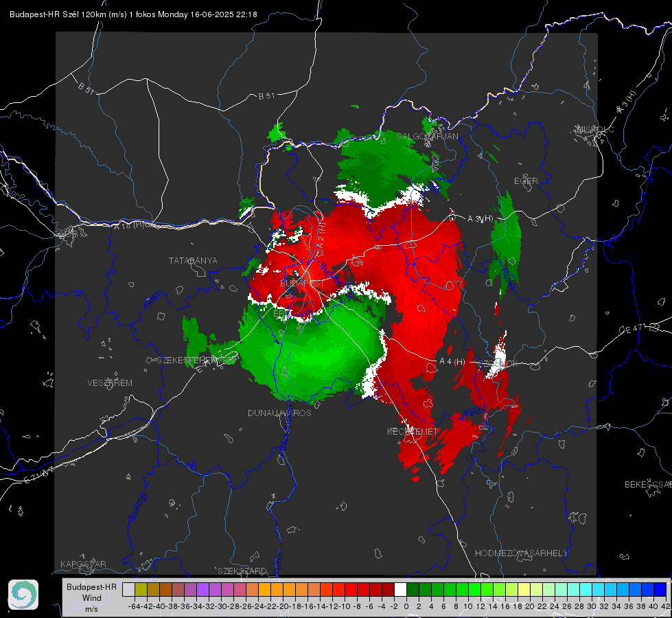Select the grey first swatch of the wind legend
This screenshot has width=672, height=618.
(128, 589)
